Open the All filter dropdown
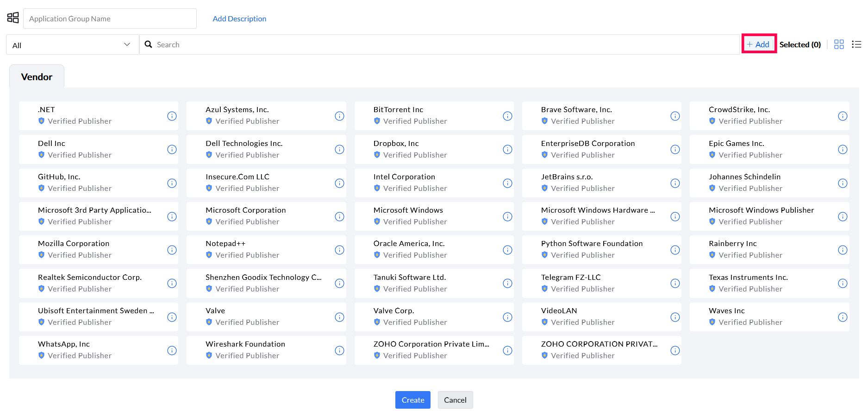Viewport: 868px width, 411px height. pos(72,44)
